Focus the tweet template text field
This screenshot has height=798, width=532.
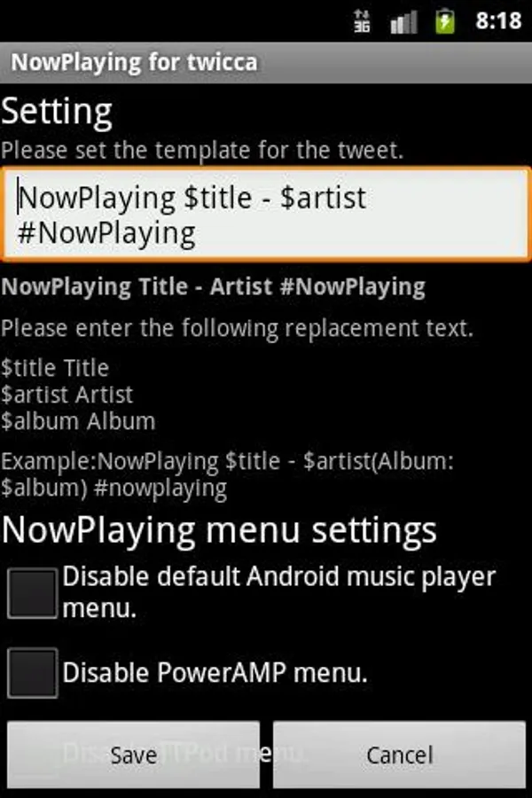click(x=266, y=215)
